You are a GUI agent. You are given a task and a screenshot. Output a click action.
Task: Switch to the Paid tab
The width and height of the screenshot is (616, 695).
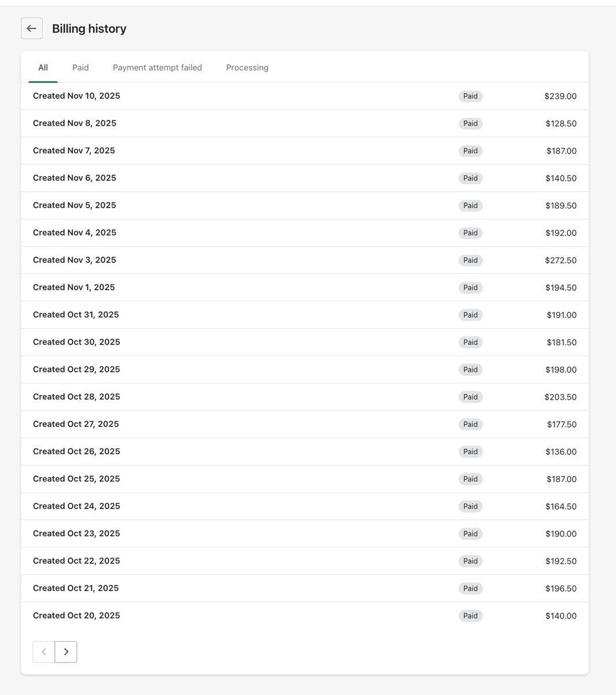tap(80, 67)
